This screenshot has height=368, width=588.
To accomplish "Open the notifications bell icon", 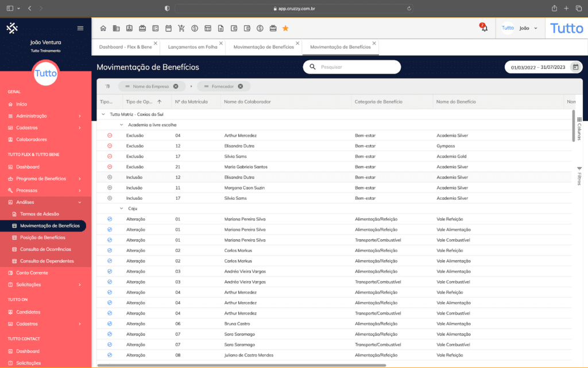I will pyautogui.click(x=484, y=28).
